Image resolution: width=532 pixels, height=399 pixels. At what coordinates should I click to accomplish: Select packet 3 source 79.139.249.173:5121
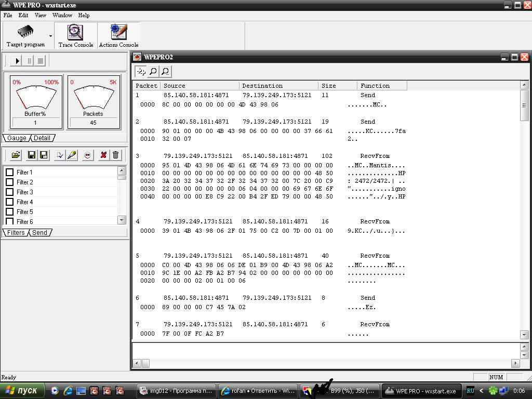(198, 156)
